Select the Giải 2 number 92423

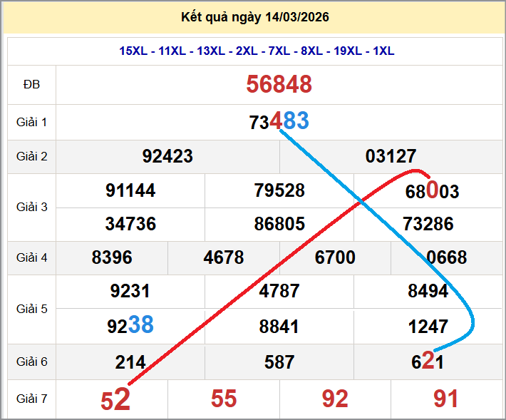[167, 156]
